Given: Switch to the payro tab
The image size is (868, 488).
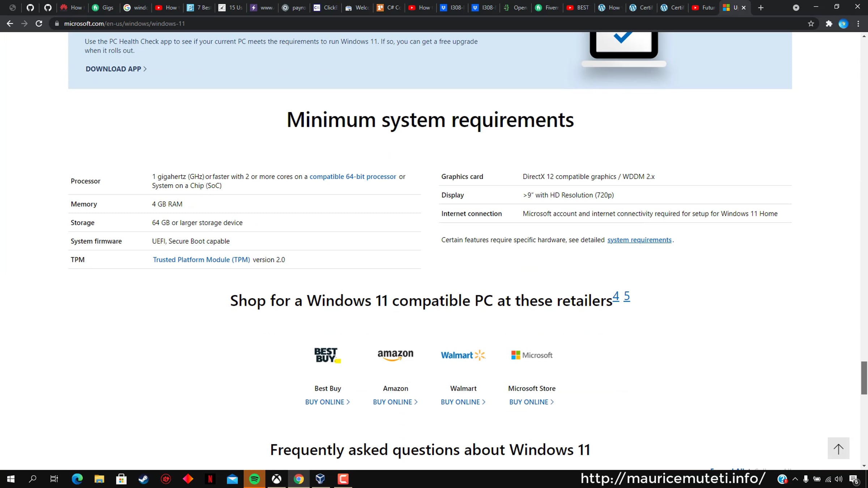Looking at the screenshot, I should point(294,8).
